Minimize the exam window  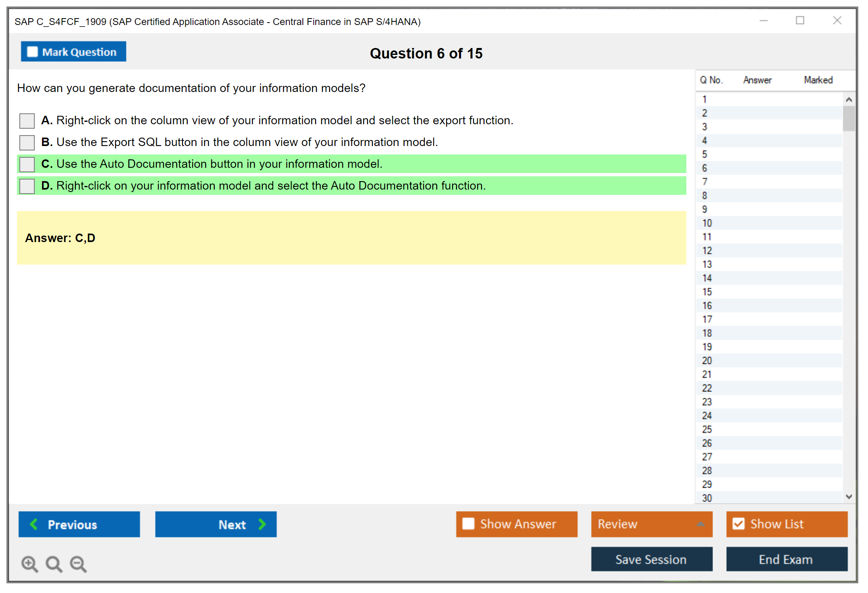(x=763, y=21)
